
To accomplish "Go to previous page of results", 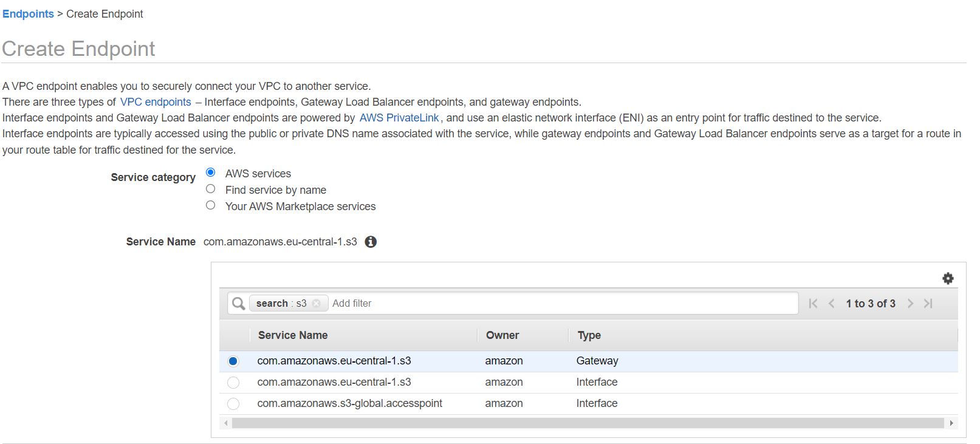I will click(x=831, y=303).
